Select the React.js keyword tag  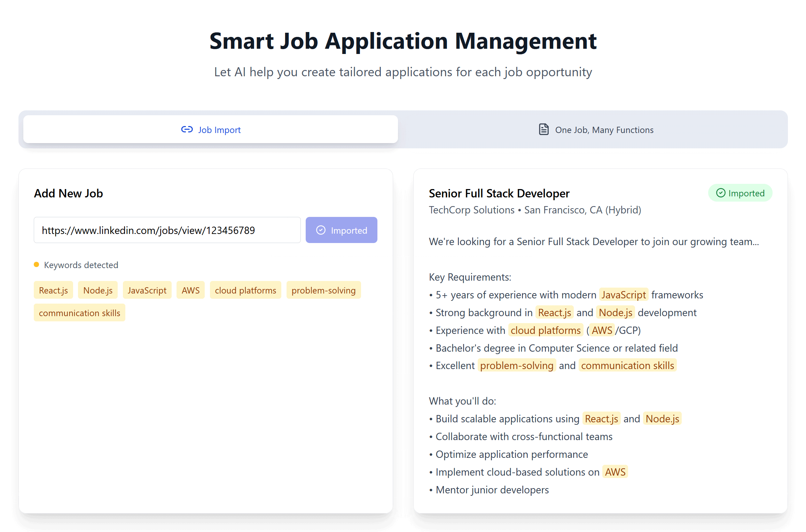53,290
